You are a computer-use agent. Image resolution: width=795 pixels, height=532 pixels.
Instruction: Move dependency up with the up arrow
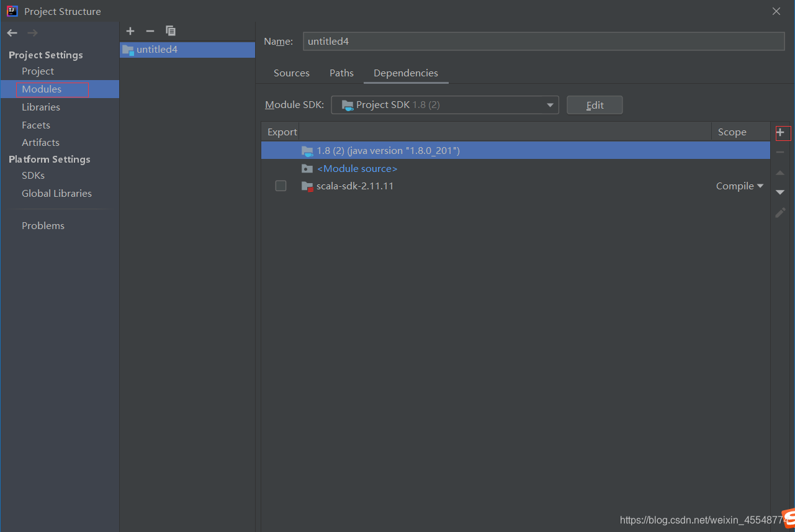coord(781,173)
